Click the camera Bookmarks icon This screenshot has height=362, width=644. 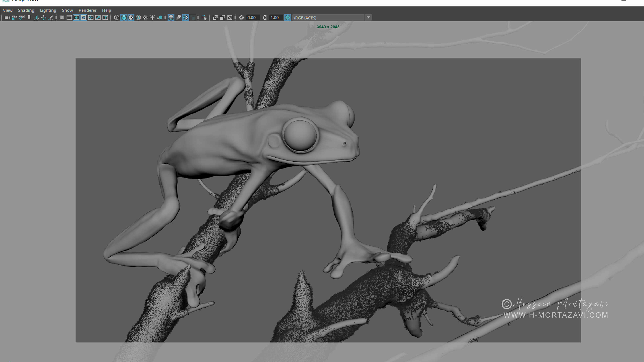click(x=29, y=18)
